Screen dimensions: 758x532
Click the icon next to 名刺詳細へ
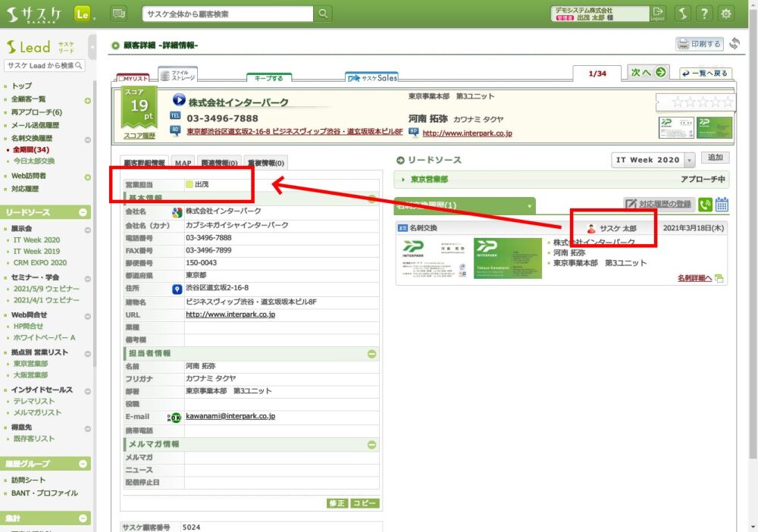pos(719,278)
